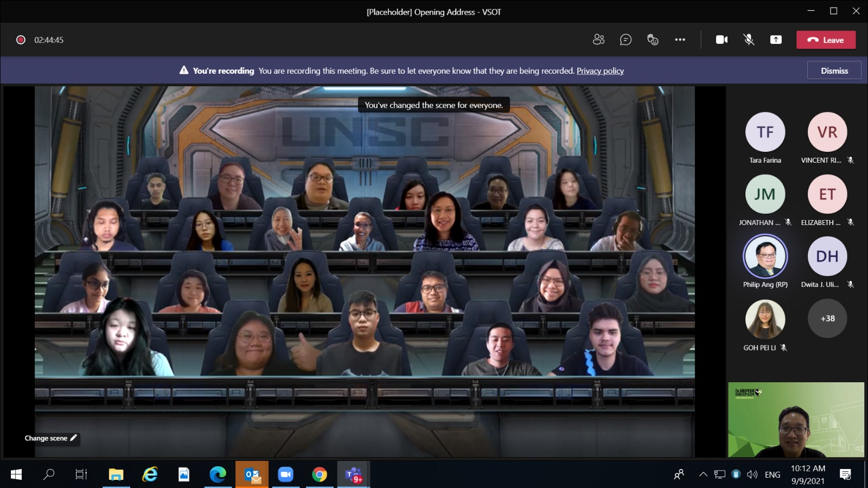
Task: Open Zoom from the taskbar
Action: [x=285, y=475]
